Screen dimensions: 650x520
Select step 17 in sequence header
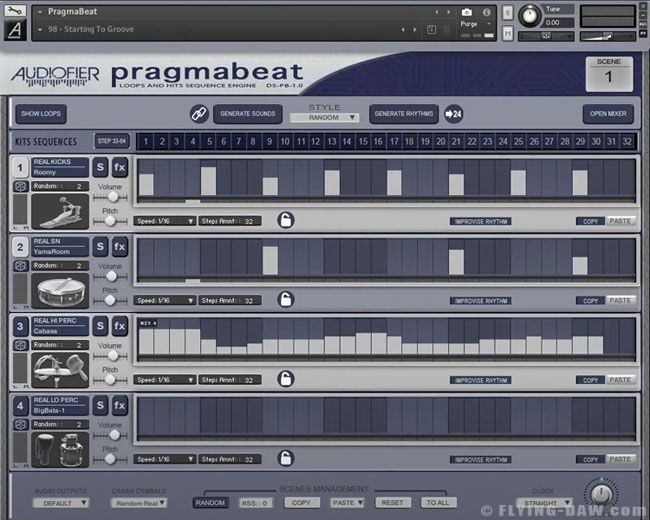click(x=394, y=141)
